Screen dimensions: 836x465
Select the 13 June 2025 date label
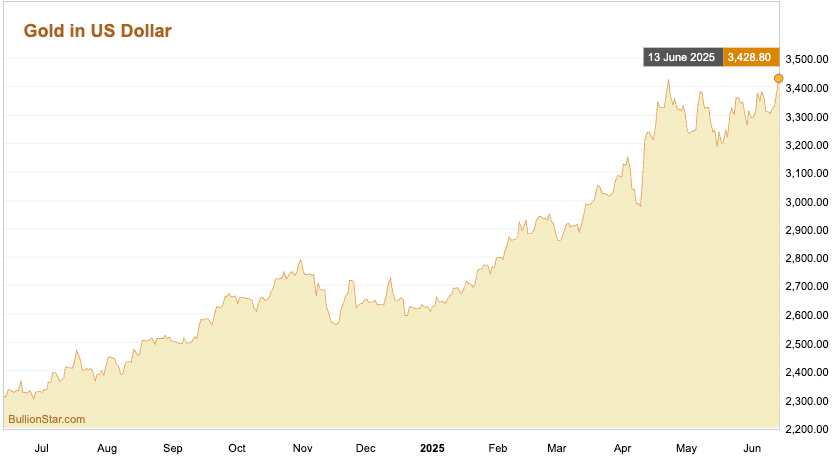click(681, 58)
